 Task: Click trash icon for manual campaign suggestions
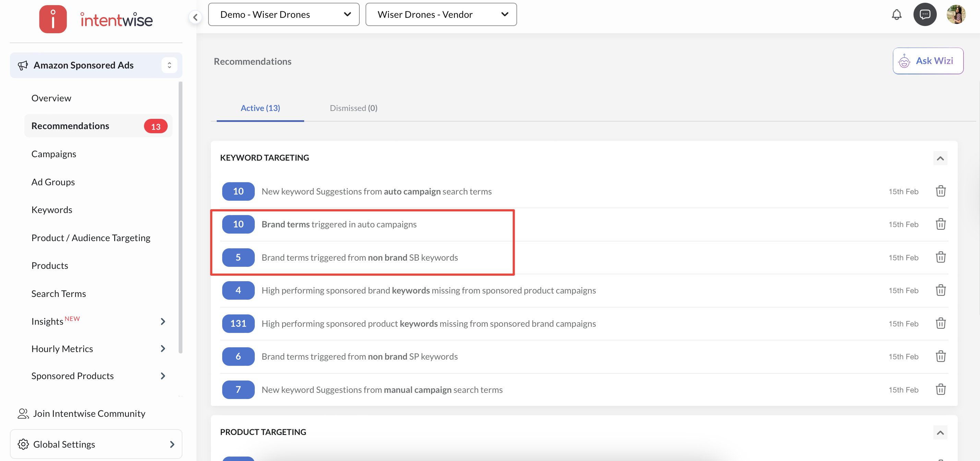pos(941,389)
